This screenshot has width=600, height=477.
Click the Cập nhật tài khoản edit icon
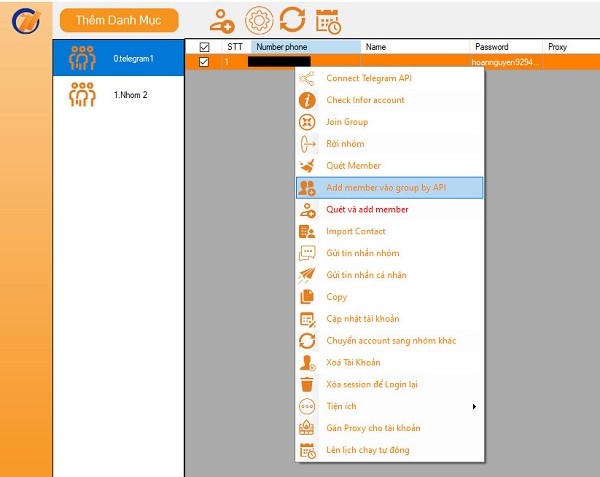click(x=307, y=319)
